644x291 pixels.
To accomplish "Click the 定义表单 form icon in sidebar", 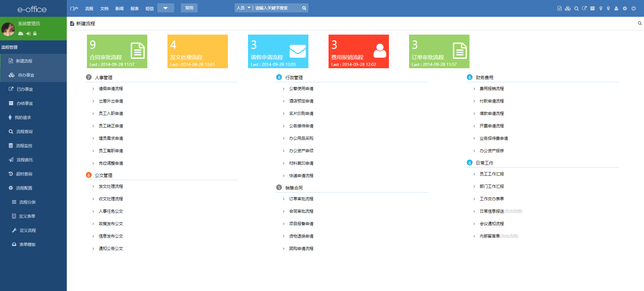I will click(14, 216).
